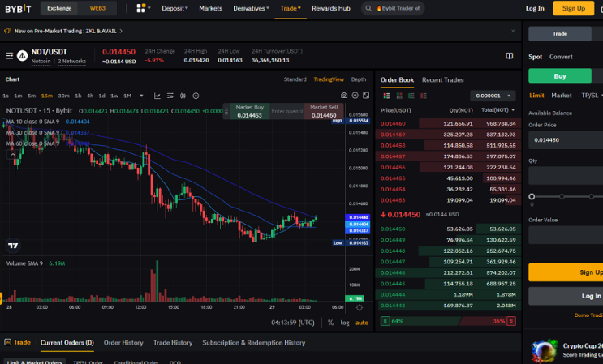Click the chart camera snapshot icon
The width and height of the screenshot is (603, 364).
pos(344,96)
